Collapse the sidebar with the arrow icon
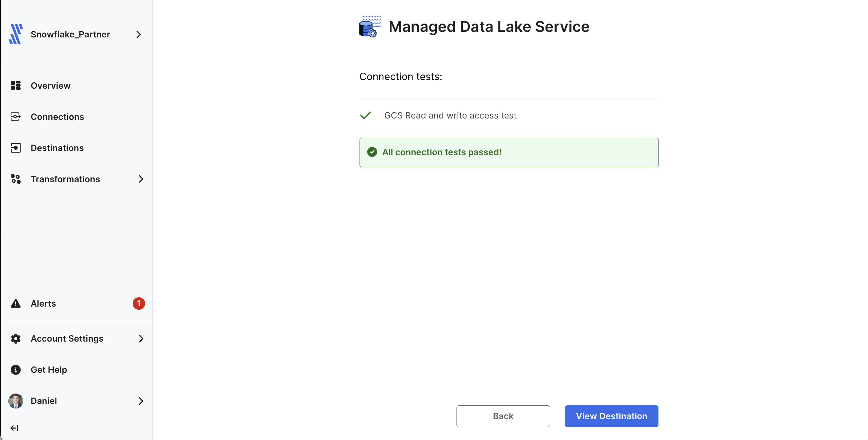 pyautogui.click(x=14, y=428)
